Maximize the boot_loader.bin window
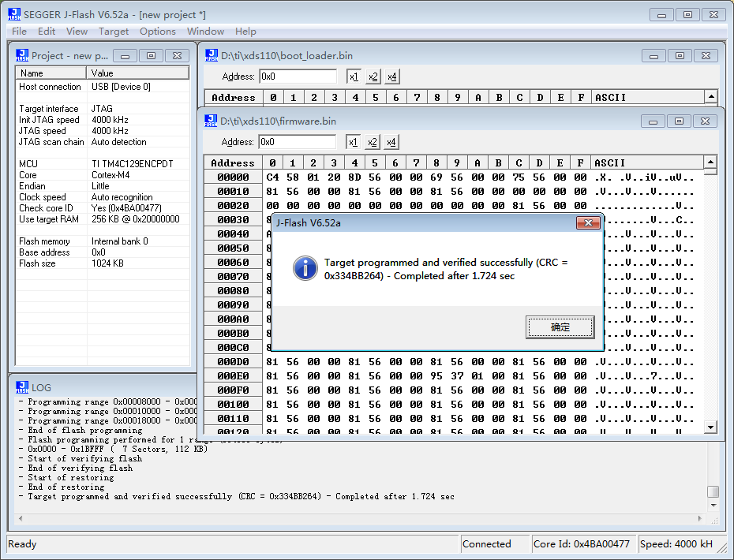 (680, 56)
